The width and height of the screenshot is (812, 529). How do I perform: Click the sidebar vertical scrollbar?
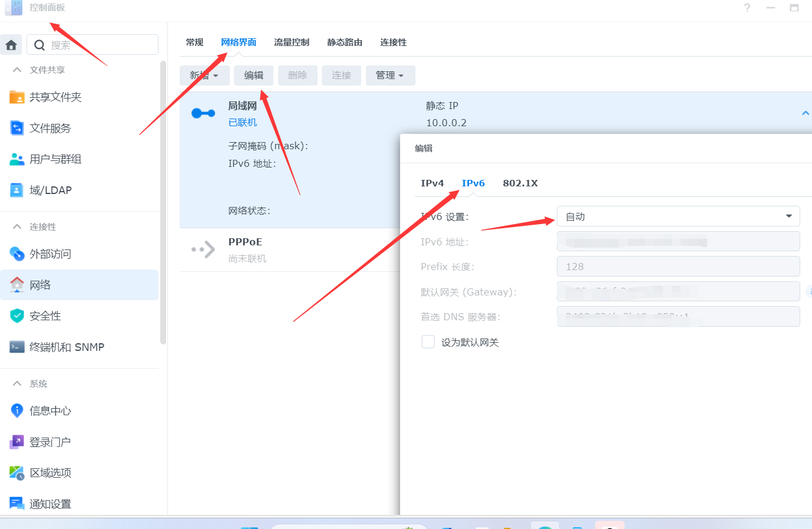coord(163,202)
